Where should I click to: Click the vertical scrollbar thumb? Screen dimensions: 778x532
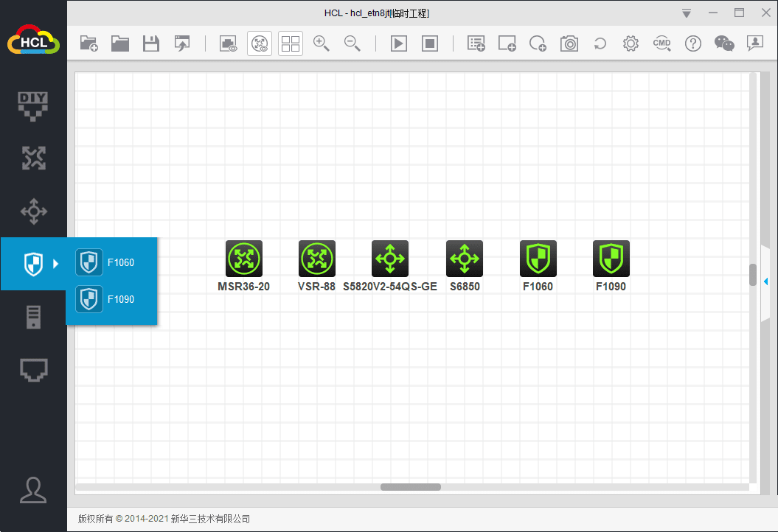[x=753, y=275]
